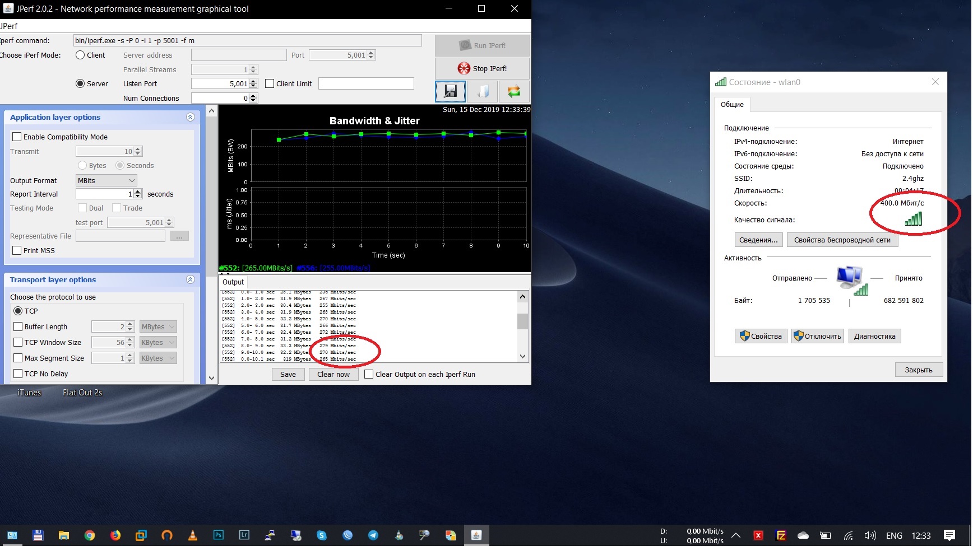Click the JPerf Java icon in taskbar
This screenshot has width=973, height=560.
[x=476, y=535]
